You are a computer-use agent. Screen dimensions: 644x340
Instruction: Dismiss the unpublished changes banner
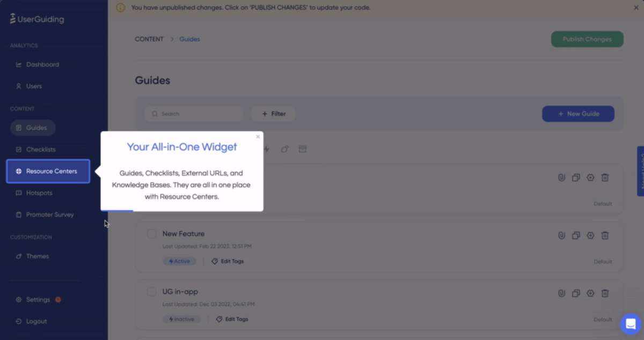636,8
